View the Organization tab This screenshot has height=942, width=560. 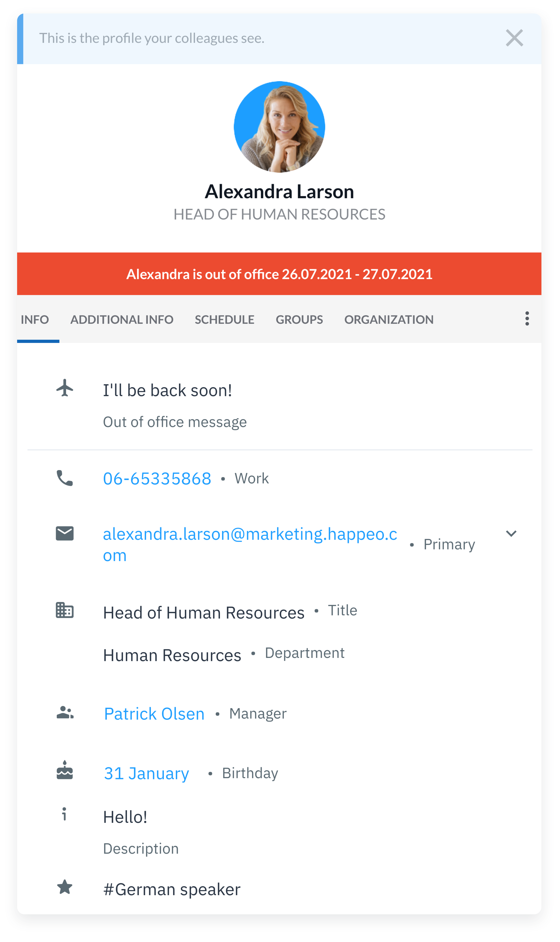389,319
